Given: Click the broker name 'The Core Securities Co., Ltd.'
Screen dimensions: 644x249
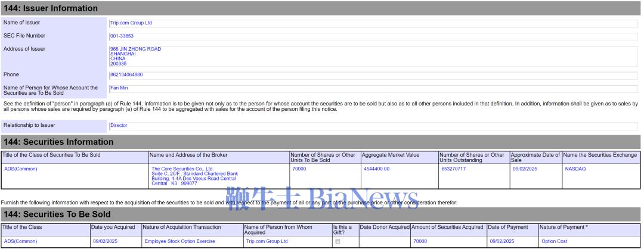Looking at the screenshot, I should [182, 169].
